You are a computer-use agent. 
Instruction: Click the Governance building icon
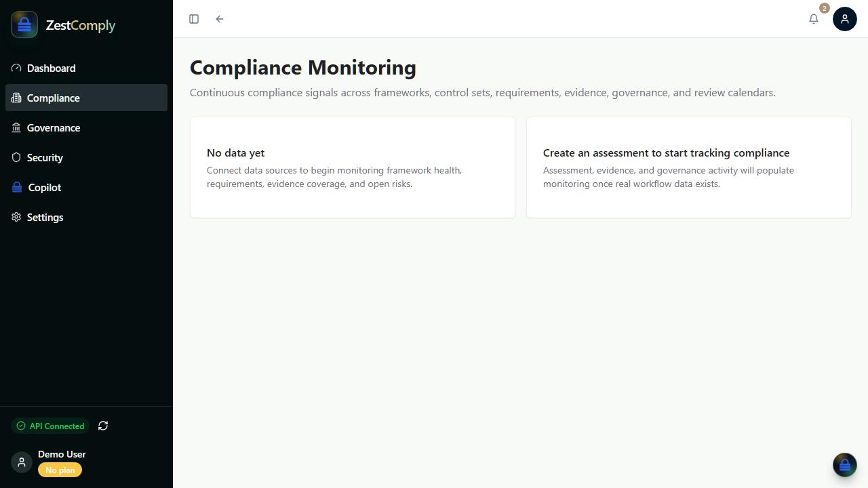16,127
